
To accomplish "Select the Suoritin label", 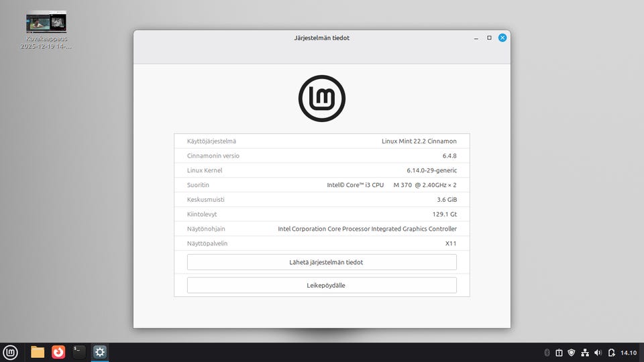I will point(198,185).
